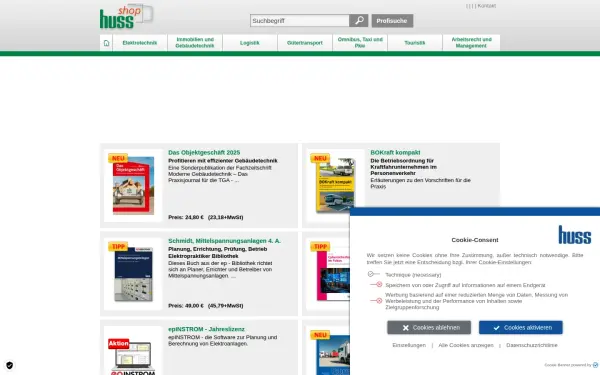Open the Kontakt link at top
Screen dimensions: 600x375
pyautogui.click(x=487, y=6)
